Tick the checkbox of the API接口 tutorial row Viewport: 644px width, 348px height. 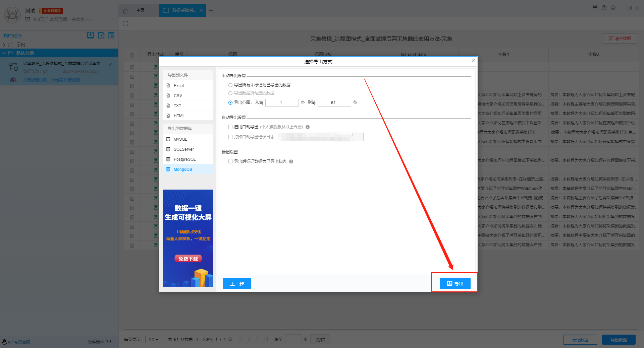pos(132,199)
